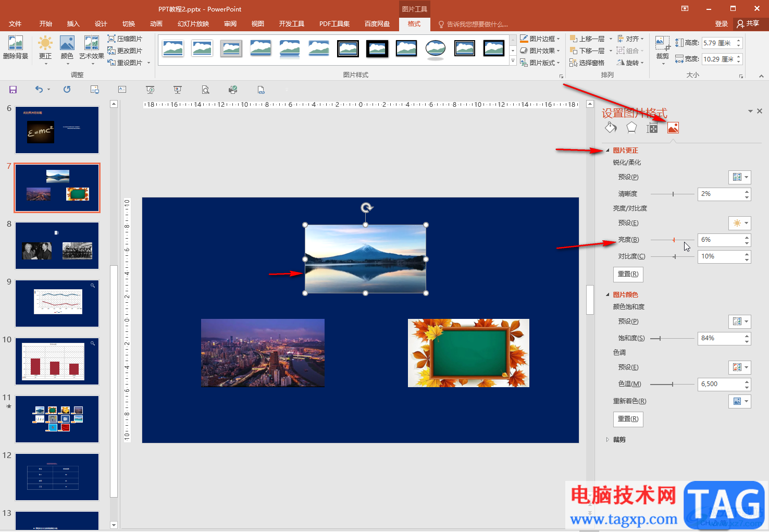Screen dimensions: 769x532
Task: Click Reset Picture (重设图片)
Action: coord(125,63)
